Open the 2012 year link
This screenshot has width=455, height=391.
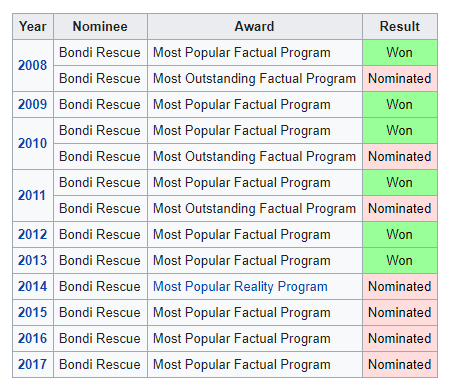(32, 234)
